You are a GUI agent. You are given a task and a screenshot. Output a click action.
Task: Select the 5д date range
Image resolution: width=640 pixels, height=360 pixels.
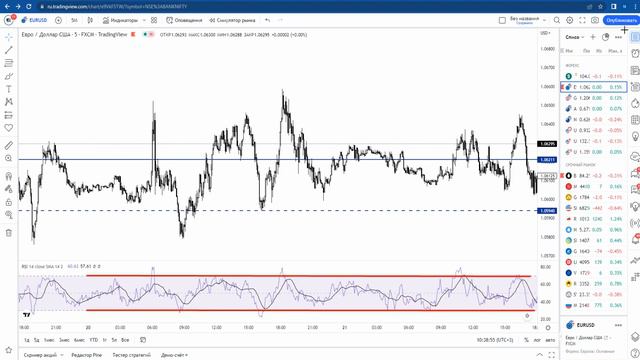pyautogui.click(x=36, y=340)
